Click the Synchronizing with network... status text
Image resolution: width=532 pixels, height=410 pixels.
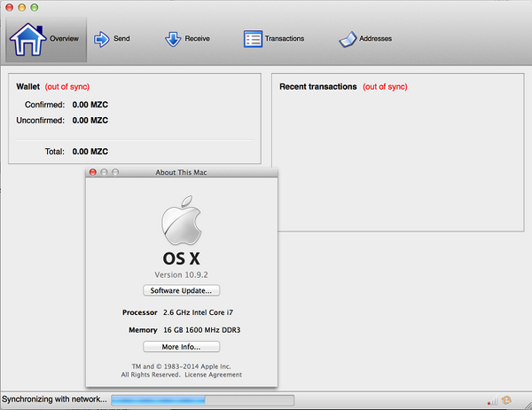(x=54, y=399)
